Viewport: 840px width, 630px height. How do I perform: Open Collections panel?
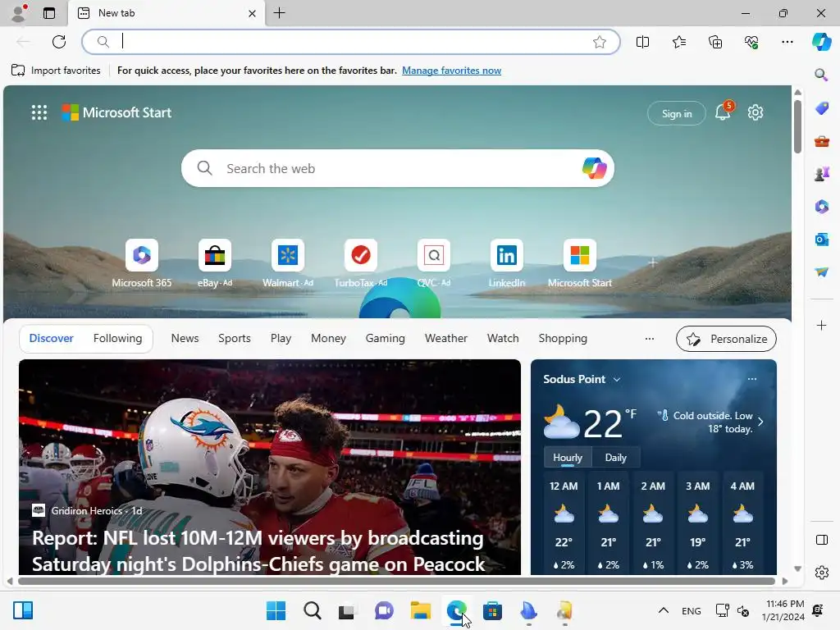pos(715,42)
